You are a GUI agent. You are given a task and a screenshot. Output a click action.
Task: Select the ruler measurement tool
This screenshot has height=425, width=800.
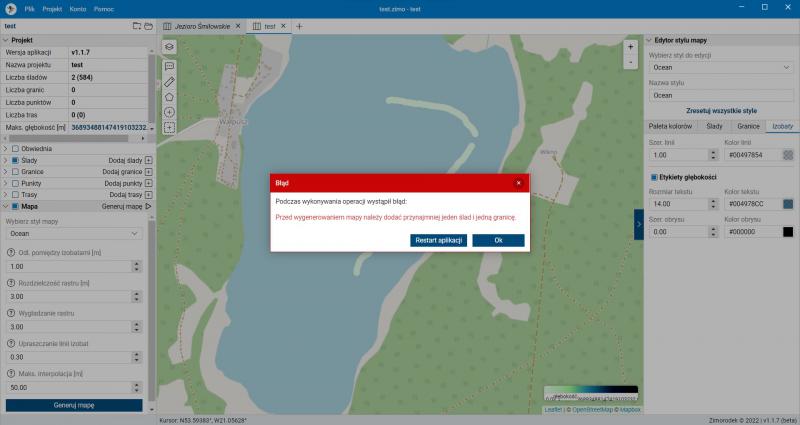pos(169,81)
